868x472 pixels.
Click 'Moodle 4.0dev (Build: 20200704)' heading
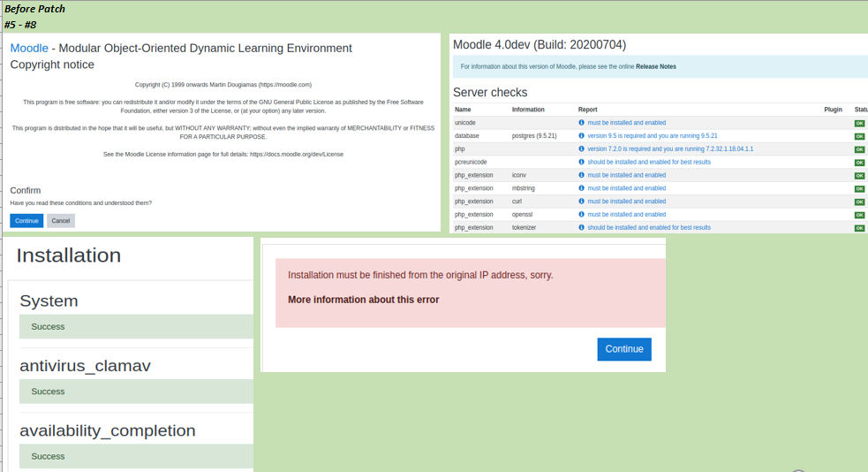coord(540,45)
